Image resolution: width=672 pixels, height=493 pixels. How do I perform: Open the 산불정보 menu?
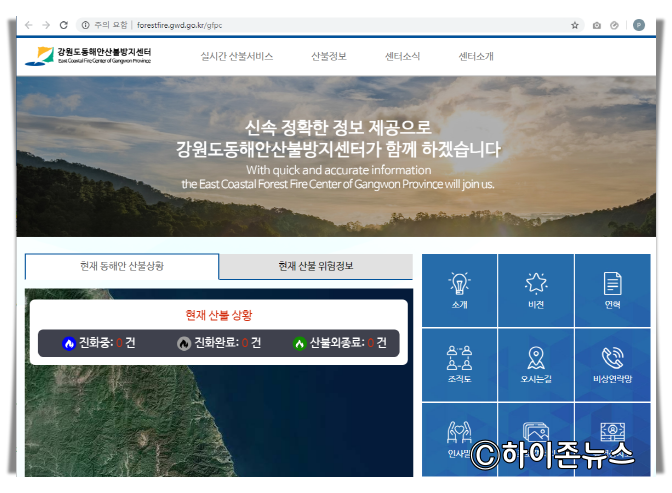[x=329, y=56]
